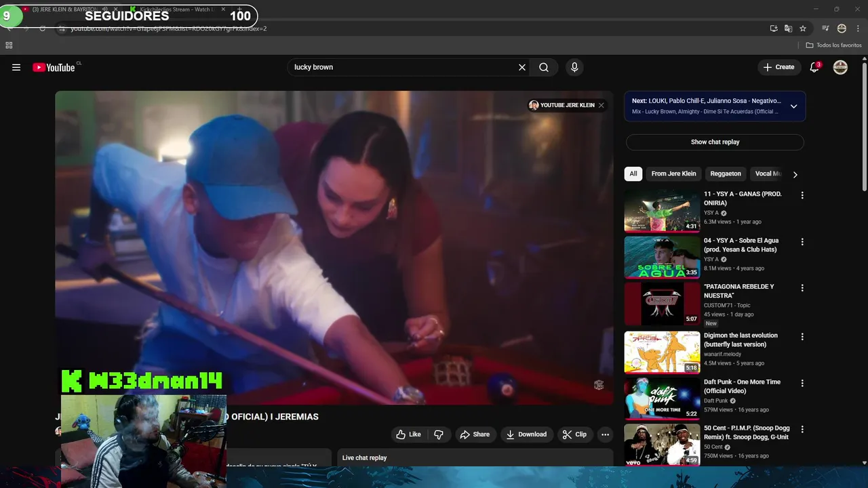Open options for YSY A GANAS video
The height and width of the screenshot is (488, 868).
point(802,195)
